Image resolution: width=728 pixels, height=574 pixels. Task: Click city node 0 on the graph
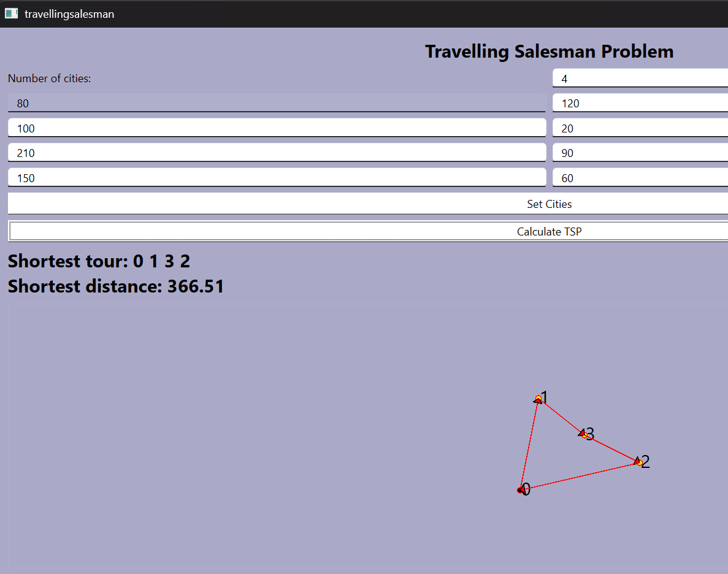click(521, 490)
